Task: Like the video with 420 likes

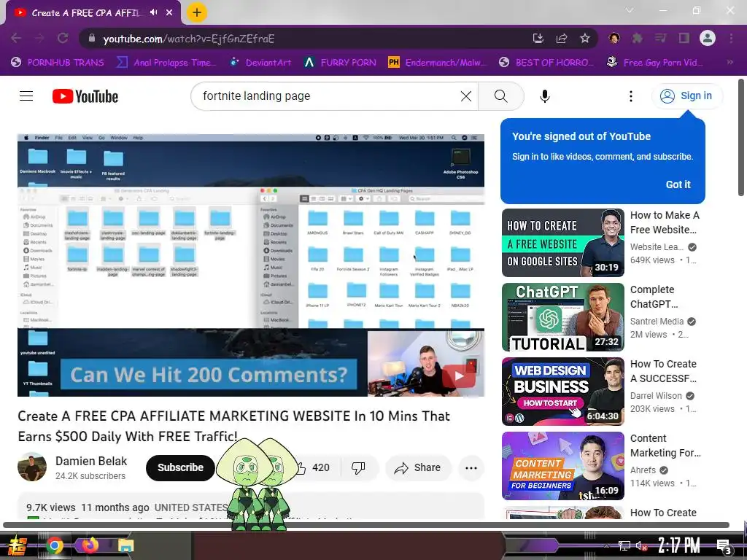Action: tap(313, 467)
